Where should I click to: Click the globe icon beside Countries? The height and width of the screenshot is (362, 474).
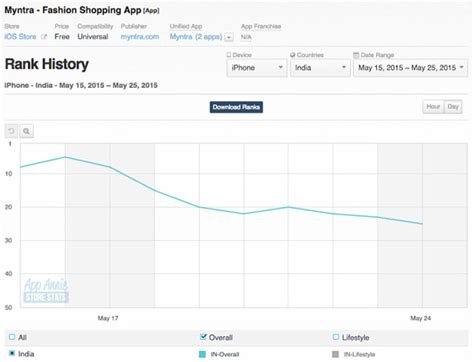(x=293, y=55)
